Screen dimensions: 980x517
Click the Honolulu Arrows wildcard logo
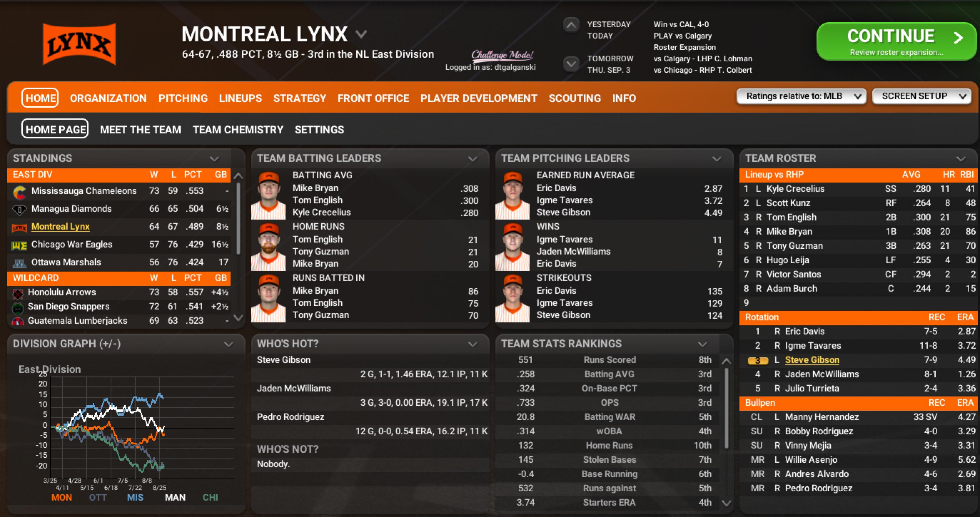click(x=18, y=294)
